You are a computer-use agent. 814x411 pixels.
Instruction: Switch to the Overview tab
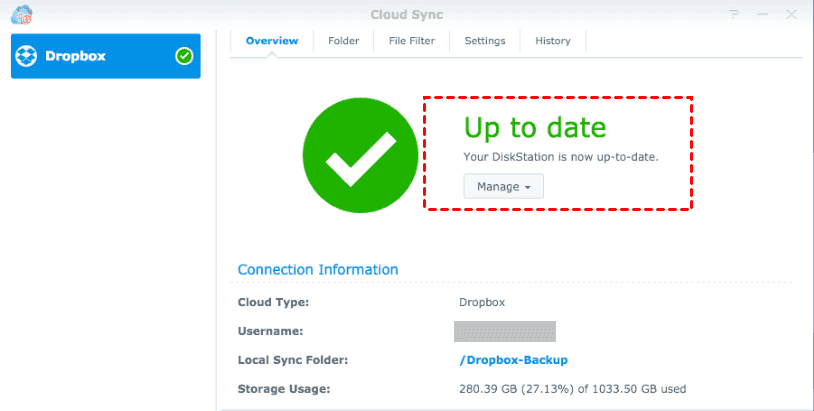[272, 41]
